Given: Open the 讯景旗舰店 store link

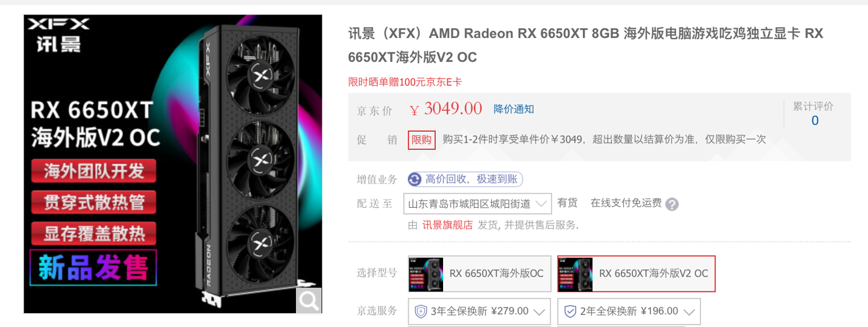Looking at the screenshot, I should [447, 225].
